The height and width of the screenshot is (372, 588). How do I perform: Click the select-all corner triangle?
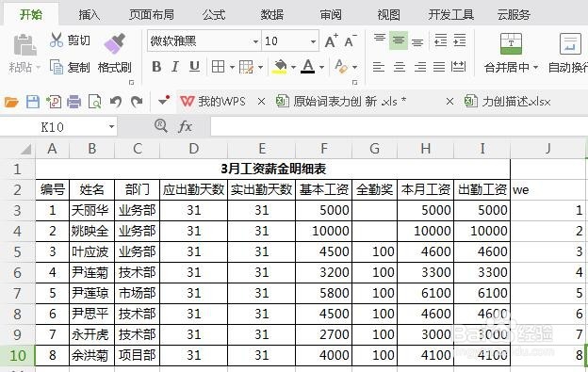point(25,150)
